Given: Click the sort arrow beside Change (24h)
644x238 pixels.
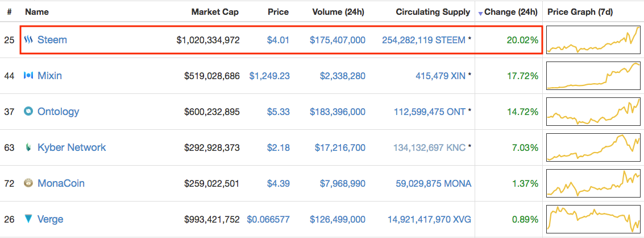Looking at the screenshot, I should [480, 14].
